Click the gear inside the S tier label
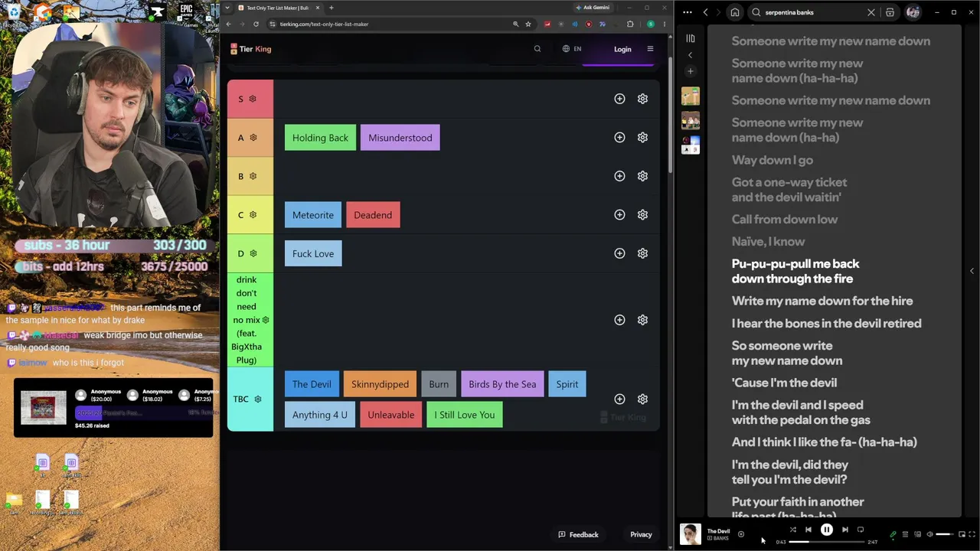Image resolution: width=980 pixels, height=551 pixels. click(x=253, y=99)
